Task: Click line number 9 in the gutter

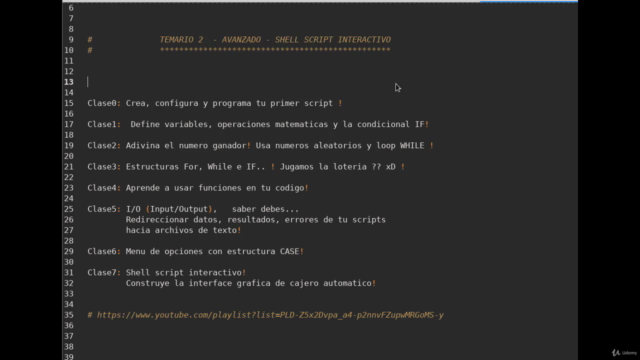Action: [71, 40]
